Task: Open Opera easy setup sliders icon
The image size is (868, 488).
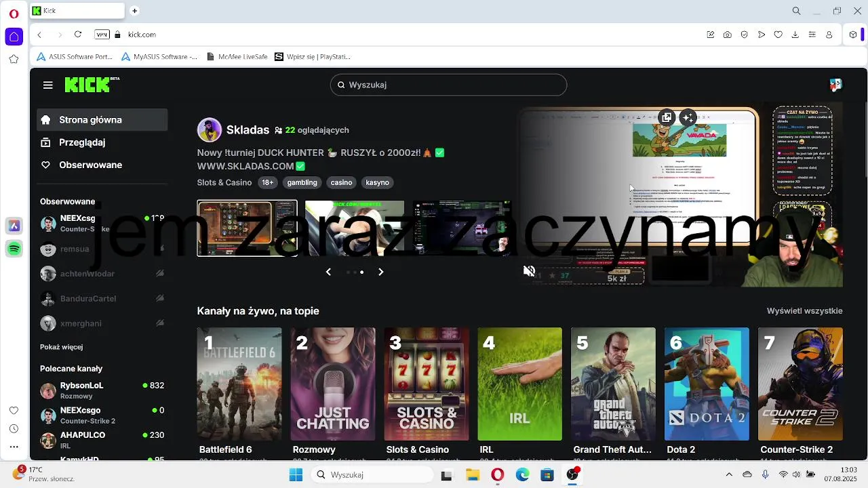Action: tap(812, 35)
